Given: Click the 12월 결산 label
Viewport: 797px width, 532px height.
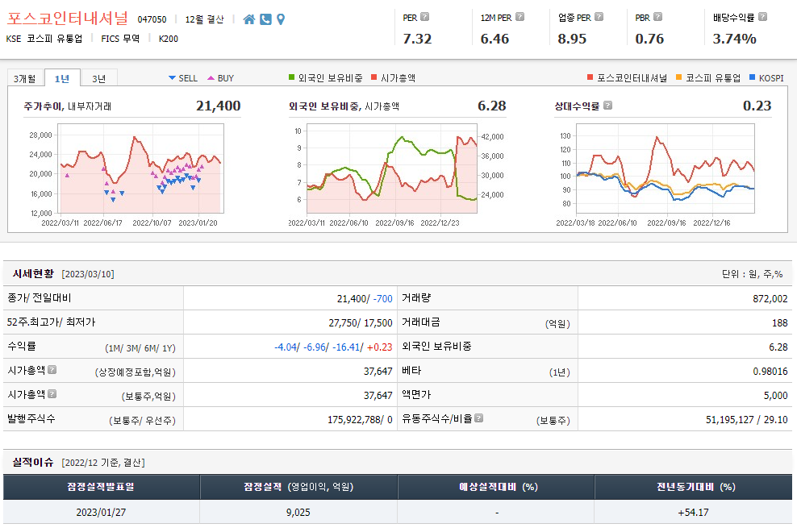Looking at the screenshot, I should pyautogui.click(x=204, y=19).
